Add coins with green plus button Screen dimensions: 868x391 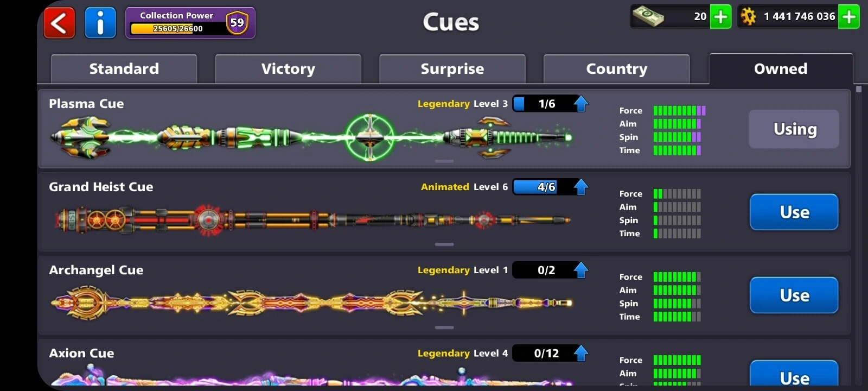[x=849, y=17]
